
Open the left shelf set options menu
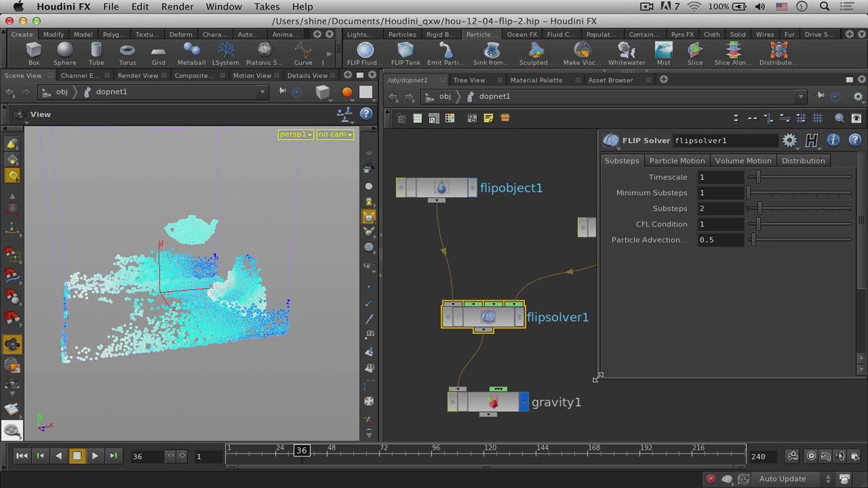tap(330, 34)
